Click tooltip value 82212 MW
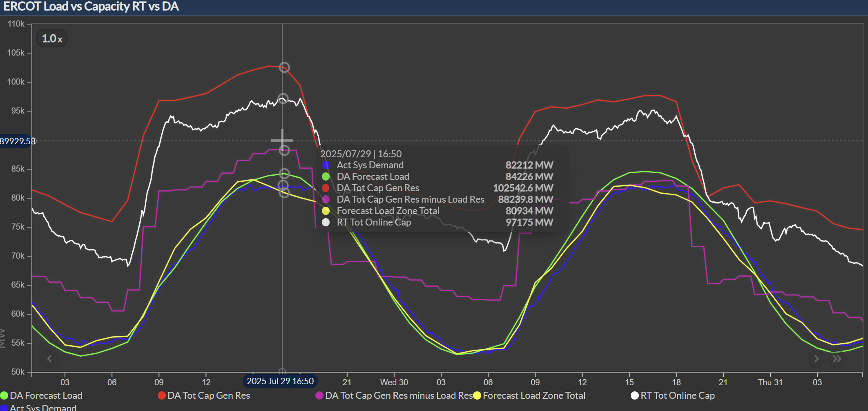This screenshot has width=868, height=411. 529,165
